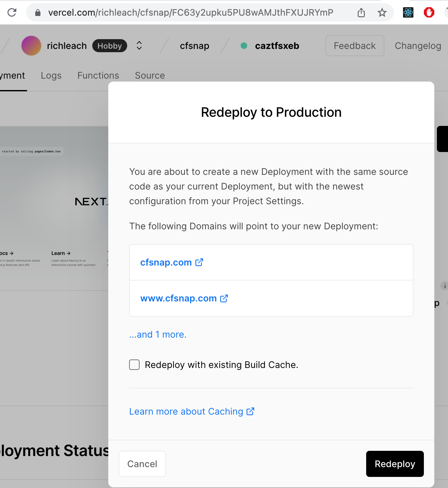Bookmark the page using the star icon

coord(381,12)
